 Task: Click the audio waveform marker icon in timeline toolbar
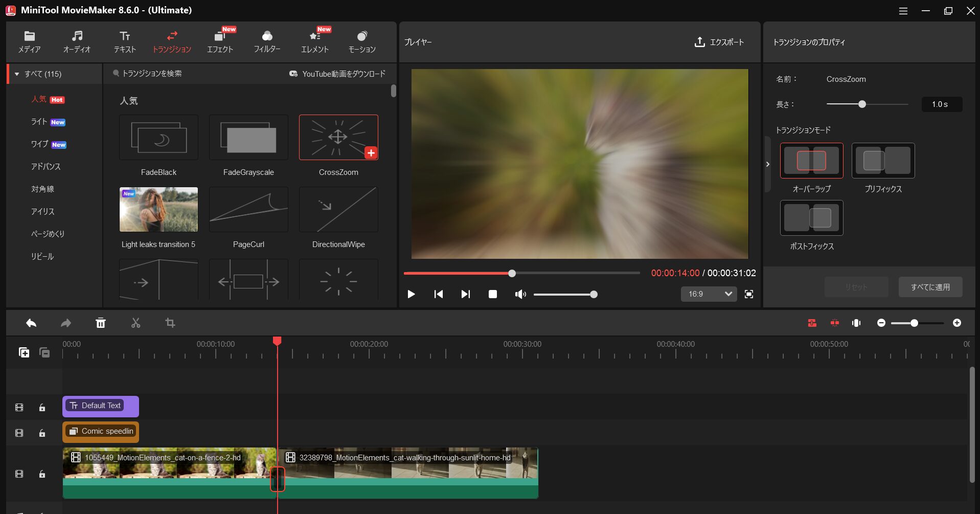pos(856,323)
